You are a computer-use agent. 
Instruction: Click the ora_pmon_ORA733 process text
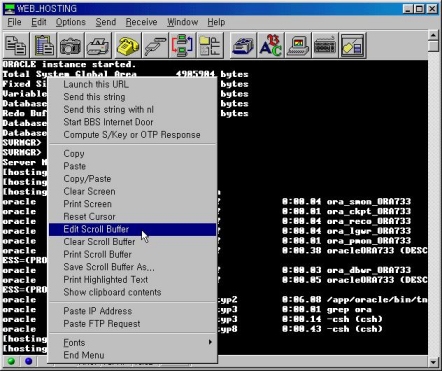pyautogui.click(x=369, y=241)
